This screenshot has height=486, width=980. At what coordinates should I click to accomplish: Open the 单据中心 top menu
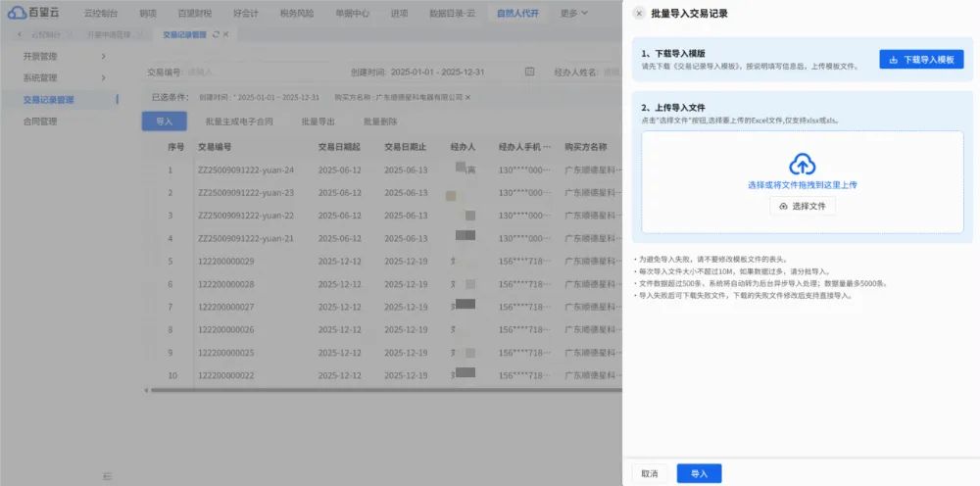tap(352, 13)
